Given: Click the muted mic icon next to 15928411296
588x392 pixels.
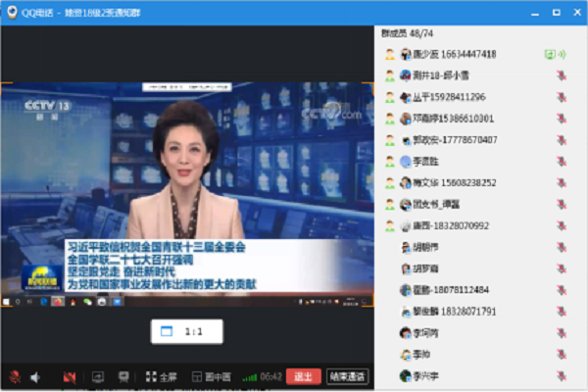Looking at the screenshot, I should (x=562, y=97).
